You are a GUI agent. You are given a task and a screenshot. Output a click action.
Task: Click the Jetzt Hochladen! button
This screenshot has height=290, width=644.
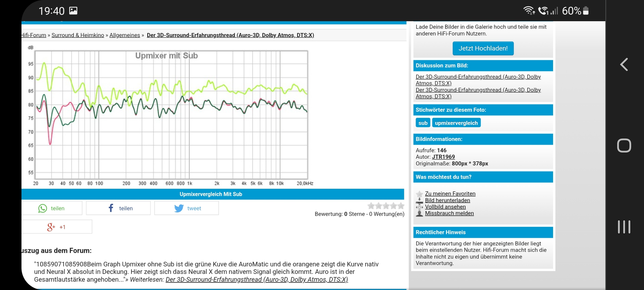pyautogui.click(x=483, y=48)
